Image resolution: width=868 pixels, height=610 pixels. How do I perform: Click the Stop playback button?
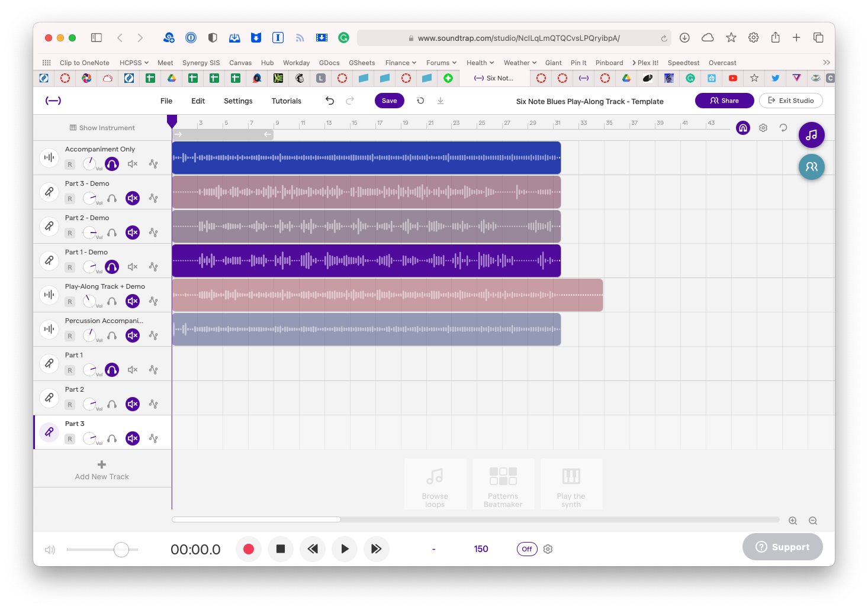[x=281, y=549]
